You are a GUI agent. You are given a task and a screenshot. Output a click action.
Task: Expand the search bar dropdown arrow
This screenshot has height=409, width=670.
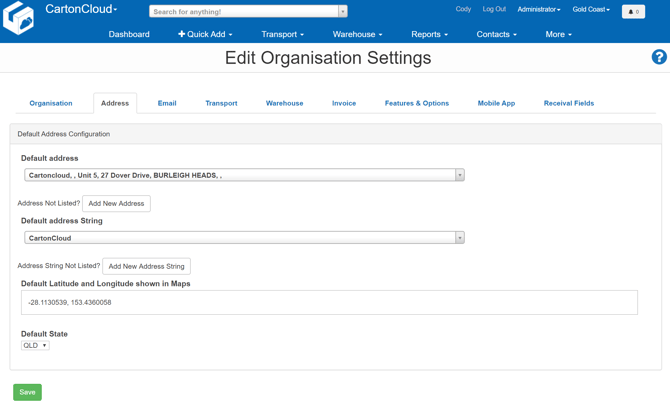click(342, 12)
